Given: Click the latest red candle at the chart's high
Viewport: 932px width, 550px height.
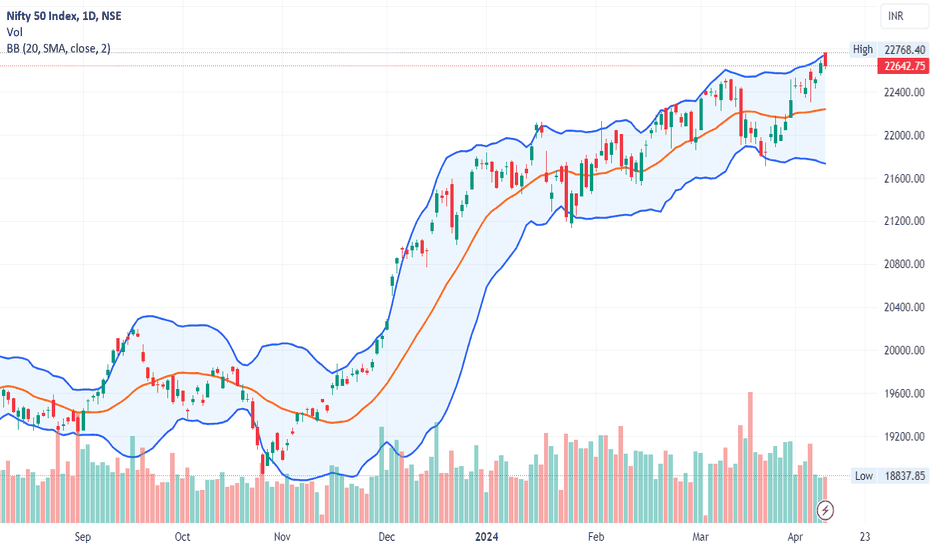Looking at the screenshot, I should 825,61.
